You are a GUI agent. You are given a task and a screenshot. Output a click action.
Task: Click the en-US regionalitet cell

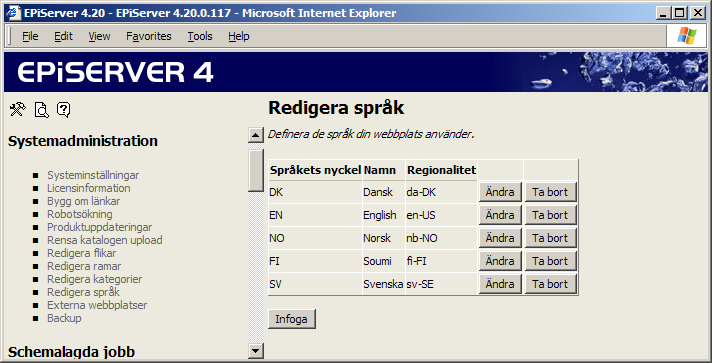pos(441,215)
